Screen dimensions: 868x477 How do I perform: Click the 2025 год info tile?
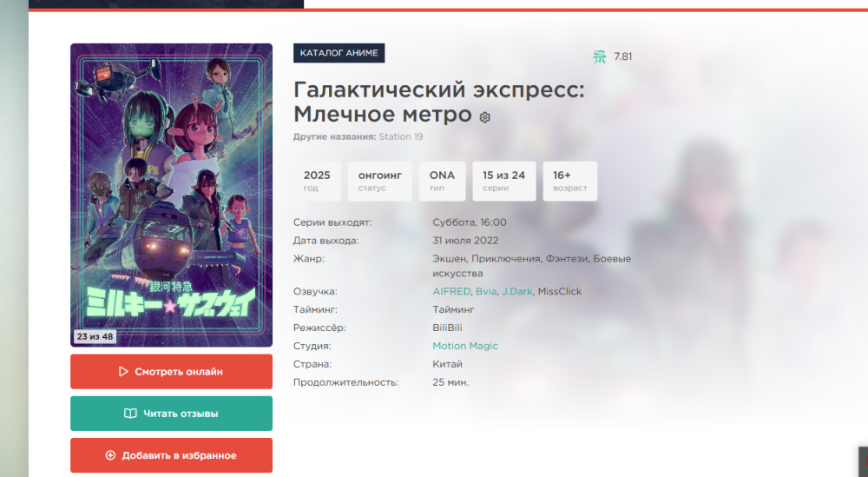317,182
